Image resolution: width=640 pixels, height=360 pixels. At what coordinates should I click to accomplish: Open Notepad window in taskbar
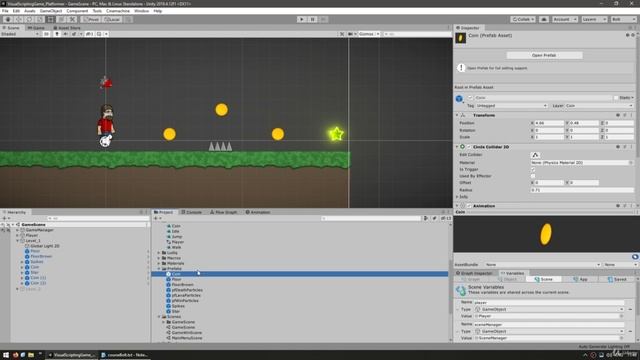pyautogui.click(x=124, y=355)
